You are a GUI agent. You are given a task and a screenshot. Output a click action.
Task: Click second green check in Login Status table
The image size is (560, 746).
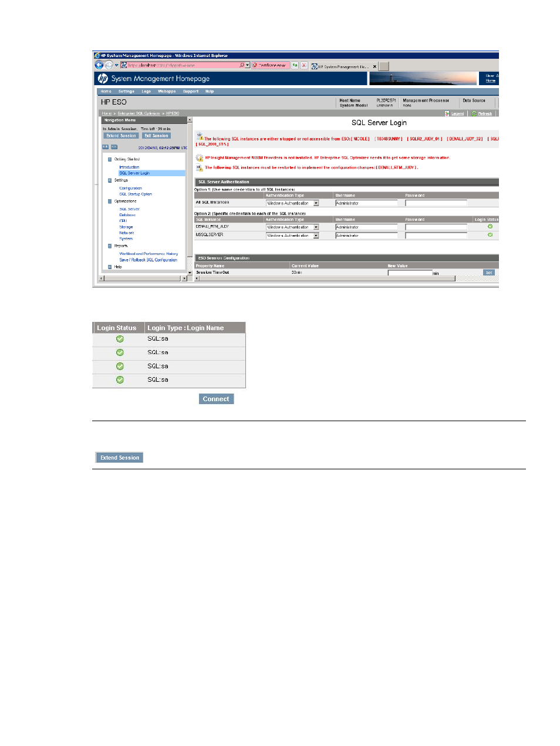[x=120, y=352]
